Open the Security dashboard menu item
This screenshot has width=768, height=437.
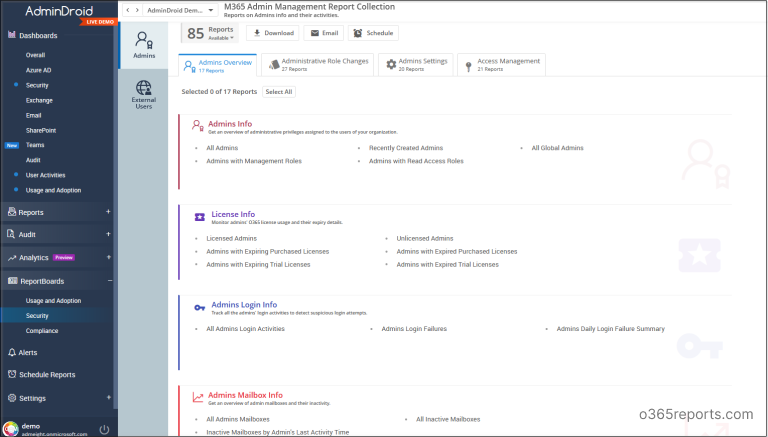(37, 85)
